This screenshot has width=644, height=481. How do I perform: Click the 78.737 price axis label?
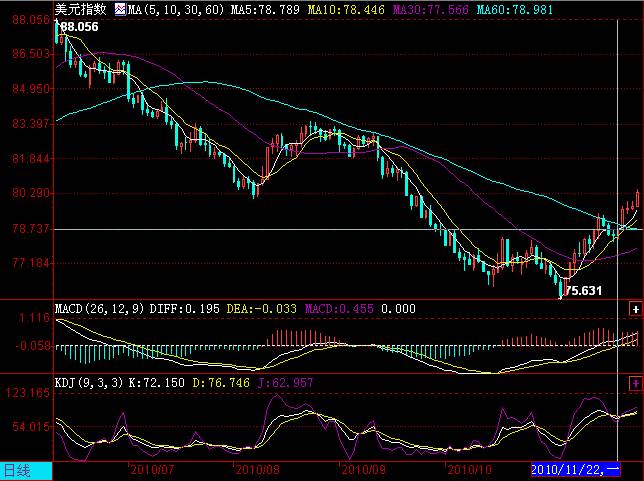31,228
